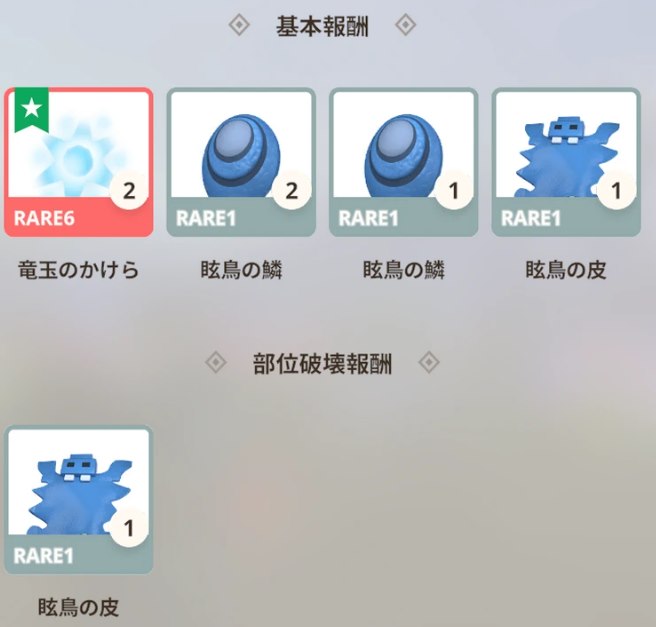Viewport: 656px width, 627px height.
Task: Tap the 基本報酬 section heading
Action: [322, 26]
